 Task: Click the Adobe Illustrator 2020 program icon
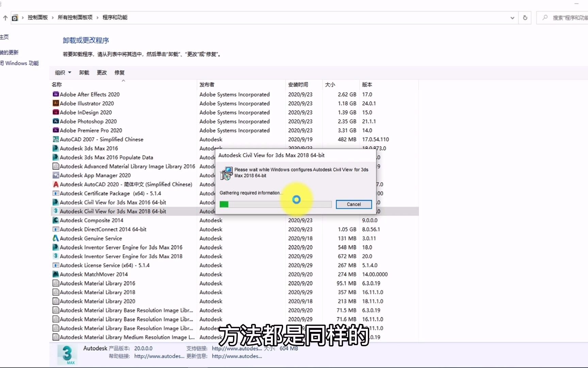(55, 103)
